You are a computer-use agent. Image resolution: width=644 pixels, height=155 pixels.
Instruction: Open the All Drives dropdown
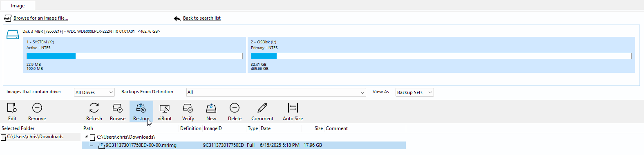[x=94, y=92]
